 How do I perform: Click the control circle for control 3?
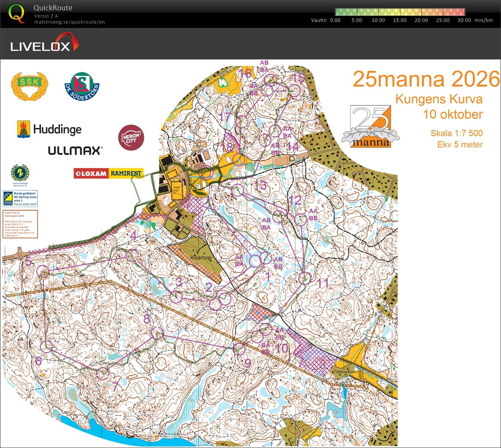[176, 297]
